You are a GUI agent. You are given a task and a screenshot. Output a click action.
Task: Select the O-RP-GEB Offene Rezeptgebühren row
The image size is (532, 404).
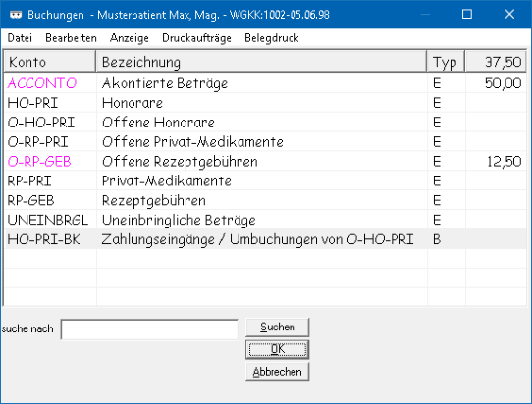pyautogui.click(x=265, y=162)
